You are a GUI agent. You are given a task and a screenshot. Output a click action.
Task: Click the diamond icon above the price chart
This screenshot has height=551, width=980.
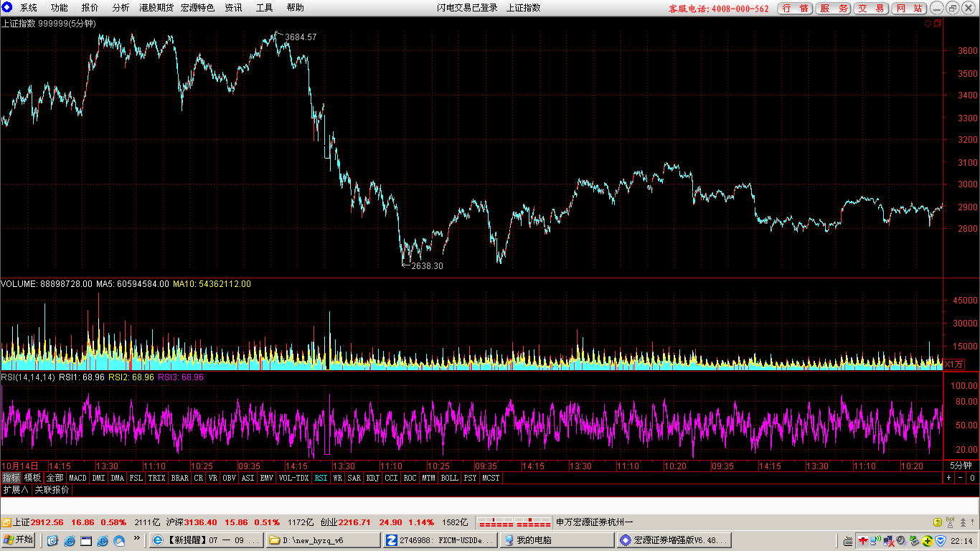pos(928,24)
